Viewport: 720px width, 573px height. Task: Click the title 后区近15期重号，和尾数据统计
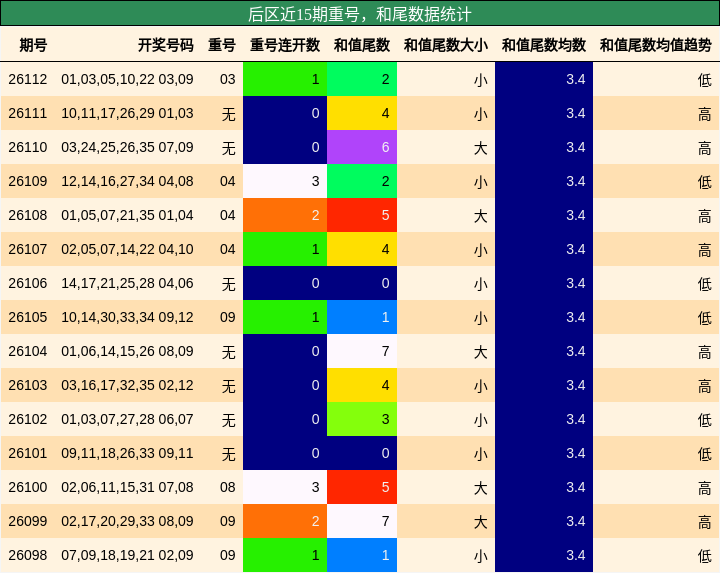click(360, 14)
